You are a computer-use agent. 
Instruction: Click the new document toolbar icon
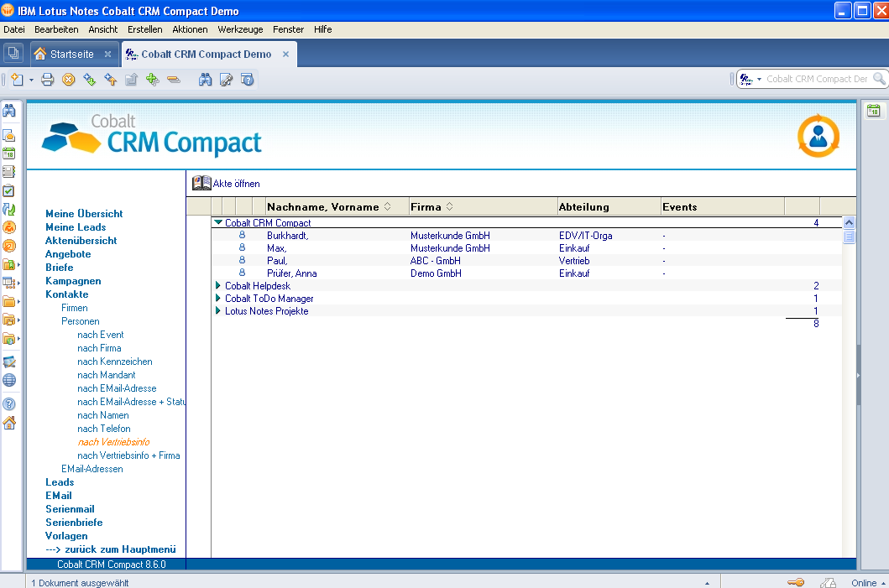click(x=17, y=80)
